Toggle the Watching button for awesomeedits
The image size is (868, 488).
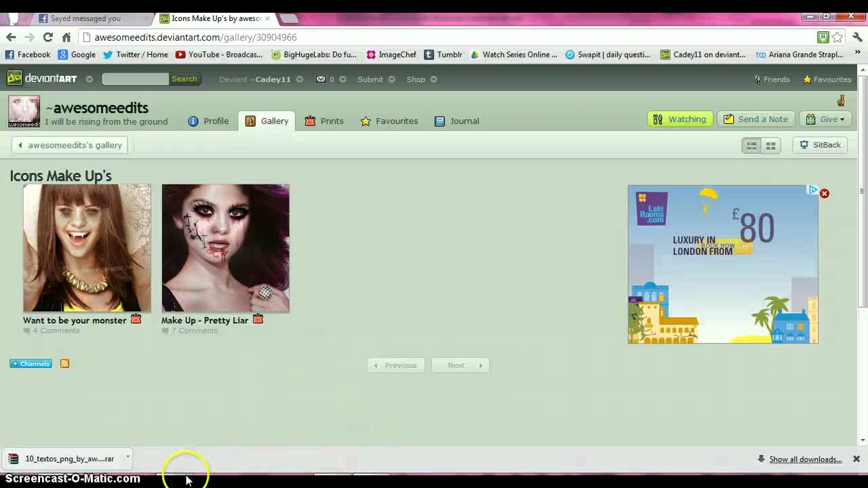(679, 119)
